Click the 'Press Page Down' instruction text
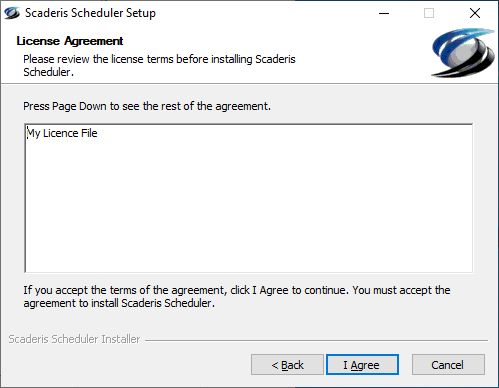 (147, 106)
